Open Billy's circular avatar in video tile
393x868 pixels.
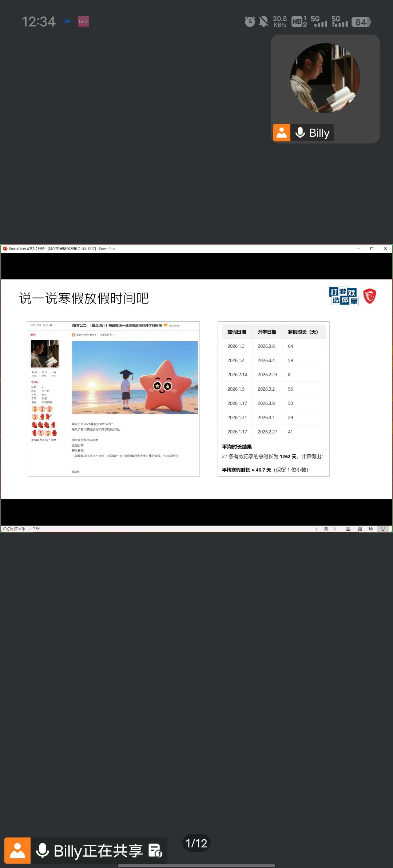tap(325, 78)
